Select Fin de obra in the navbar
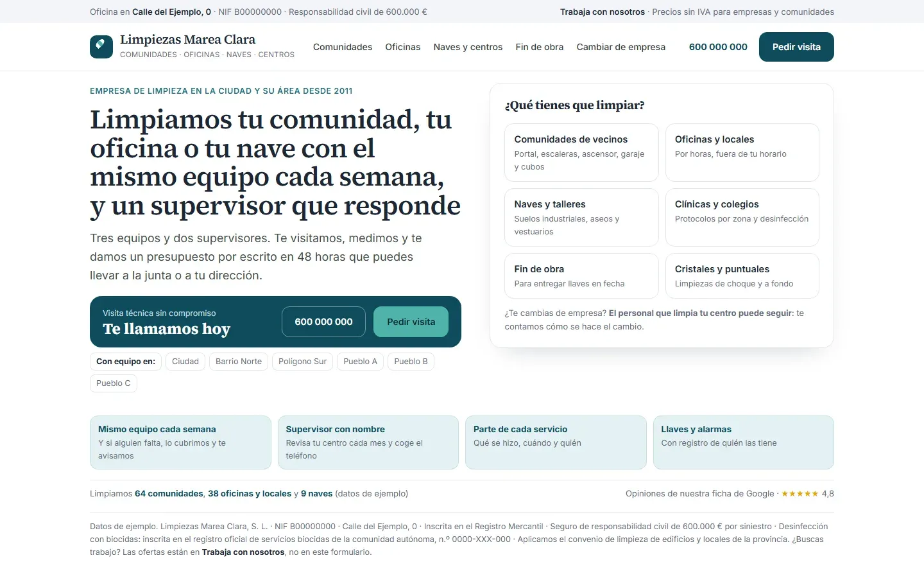Screen dimensions: 924x578 click(540, 47)
